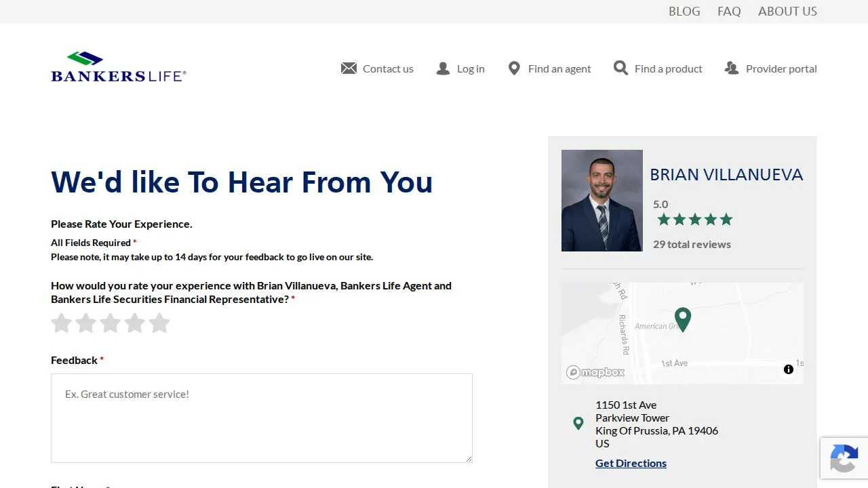The width and height of the screenshot is (868, 488).
Task: Open the Log in link
Action: [471, 68]
